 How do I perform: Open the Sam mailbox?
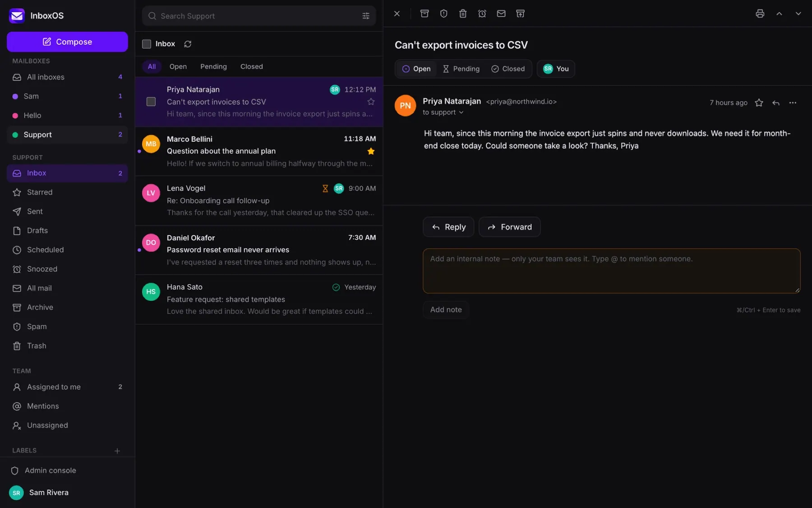(x=67, y=96)
